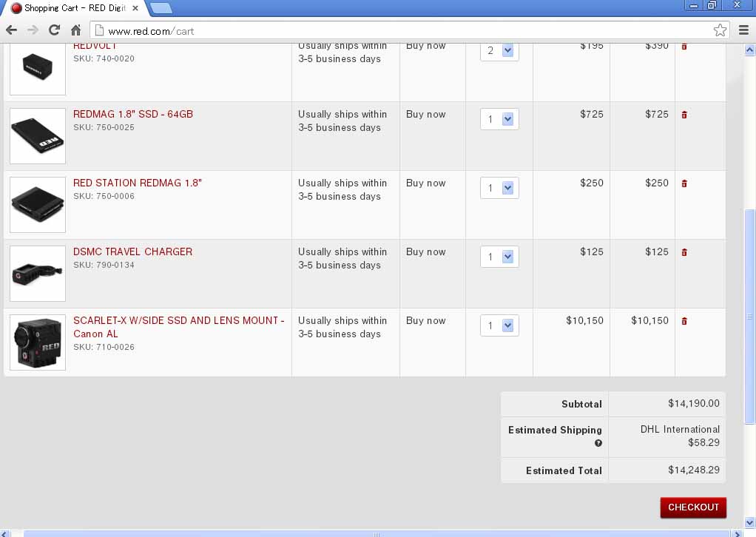756x537 pixels.
Task: Go back with the browser back arrow
Action: click(x=12, y=30)
